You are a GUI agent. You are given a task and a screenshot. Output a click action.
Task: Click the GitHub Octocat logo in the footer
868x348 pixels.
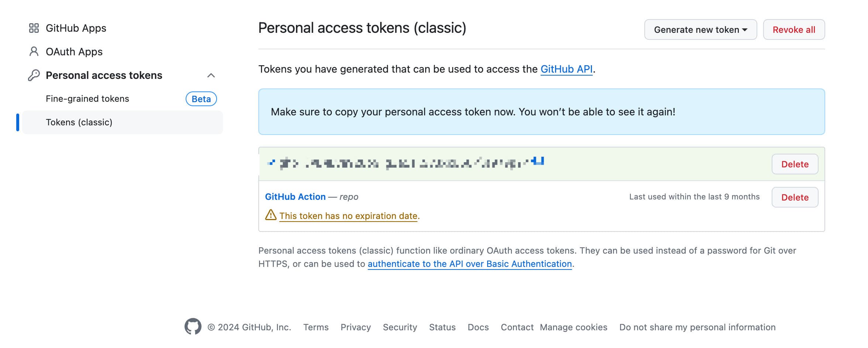pos(193,327)
